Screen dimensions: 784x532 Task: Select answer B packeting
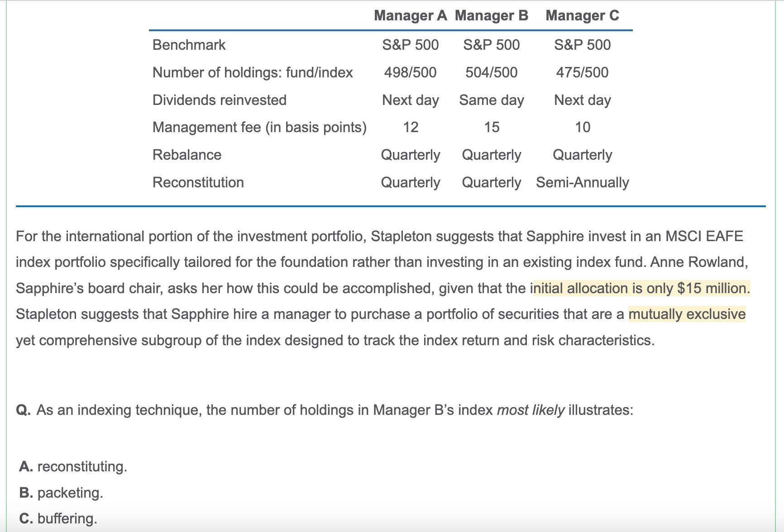pyautogui.click(x=61, y=493)
